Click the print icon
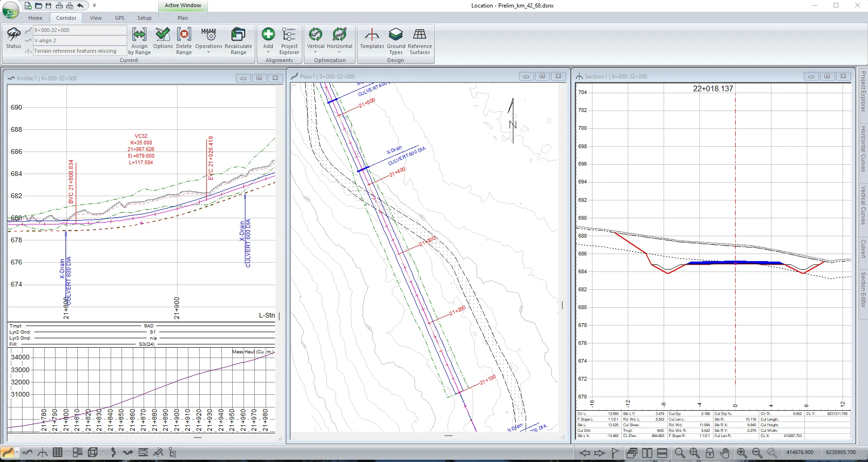Image resolution: width=868 pixels, height=462 pixels. tap(59, 6)
